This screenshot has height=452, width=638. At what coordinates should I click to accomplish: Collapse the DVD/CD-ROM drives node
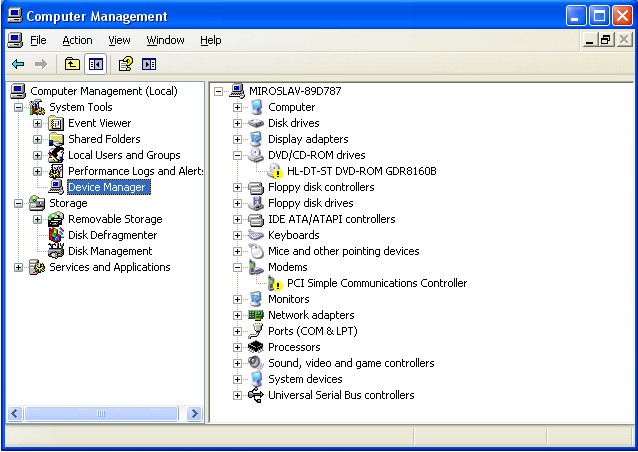point(238,155)
